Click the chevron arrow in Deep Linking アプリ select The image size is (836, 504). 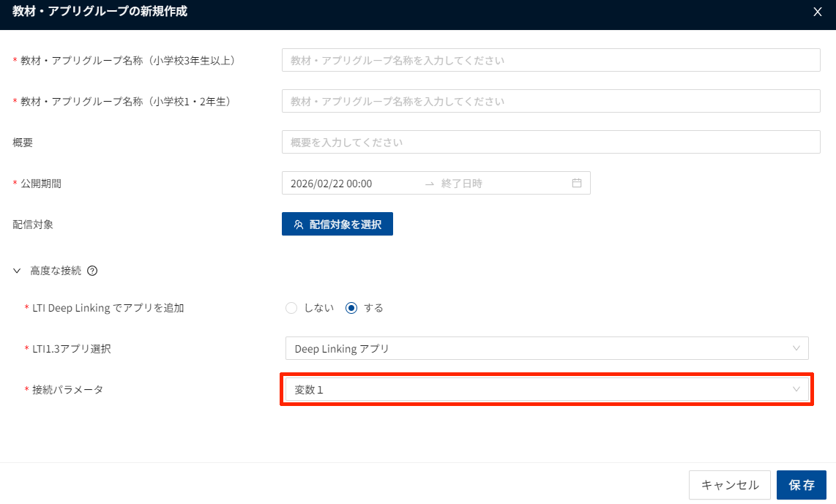(796, 348)
